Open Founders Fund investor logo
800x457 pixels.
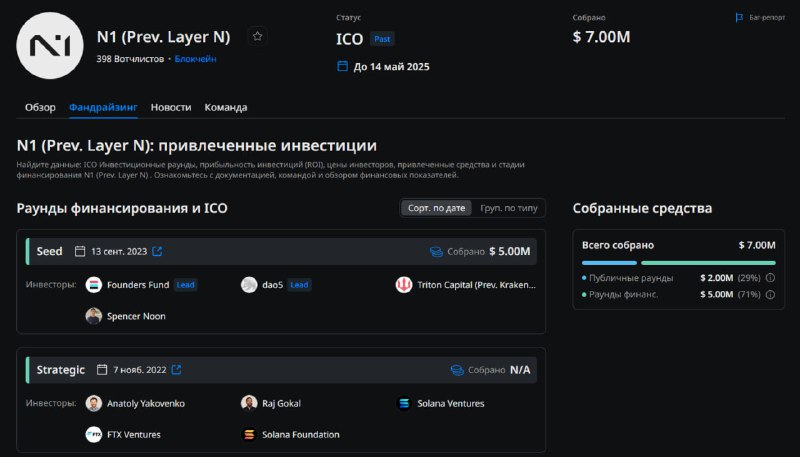[94, 285]
